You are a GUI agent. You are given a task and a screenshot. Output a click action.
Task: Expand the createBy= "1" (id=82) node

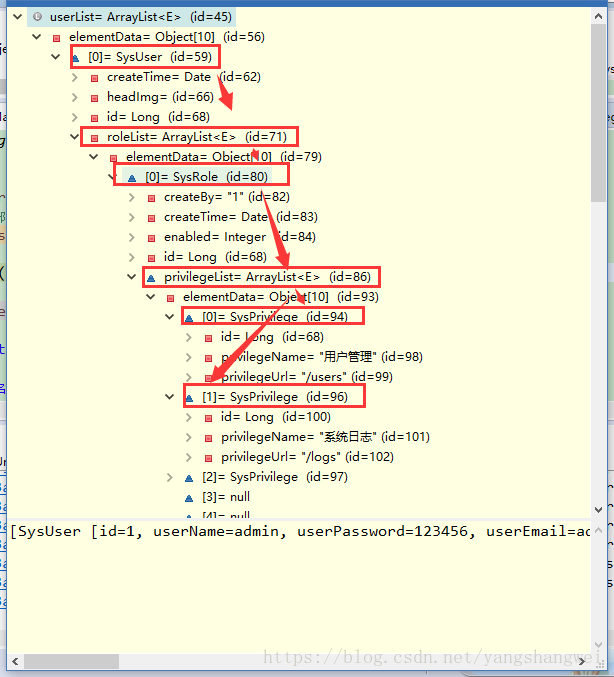coord(132,197)
